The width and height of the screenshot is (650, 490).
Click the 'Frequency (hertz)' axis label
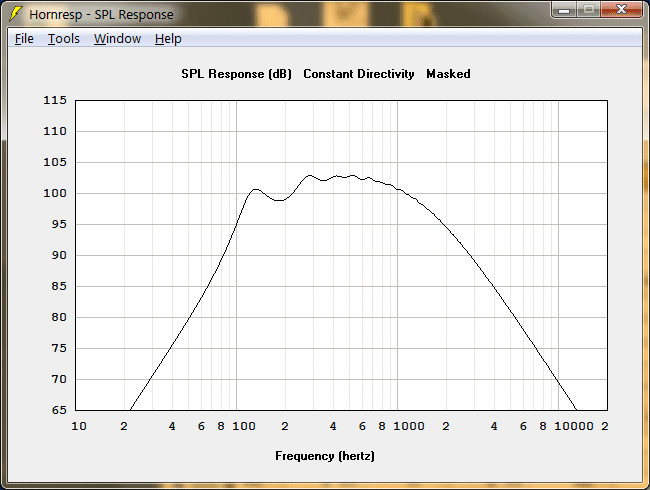pos(325,456)
